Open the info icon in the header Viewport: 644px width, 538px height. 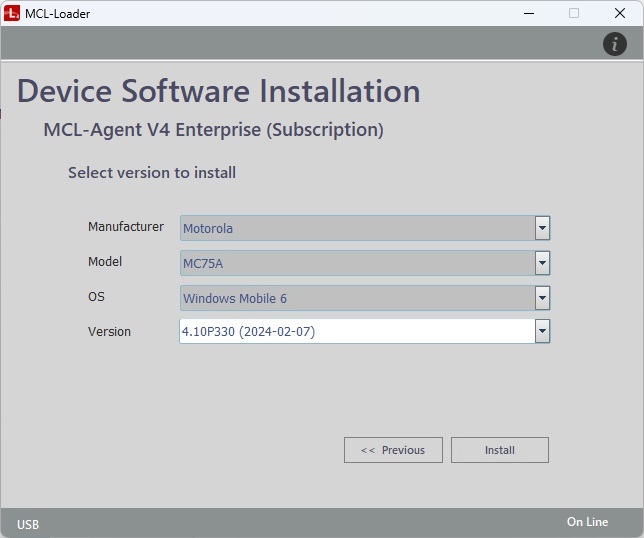[x=614, y=44]
